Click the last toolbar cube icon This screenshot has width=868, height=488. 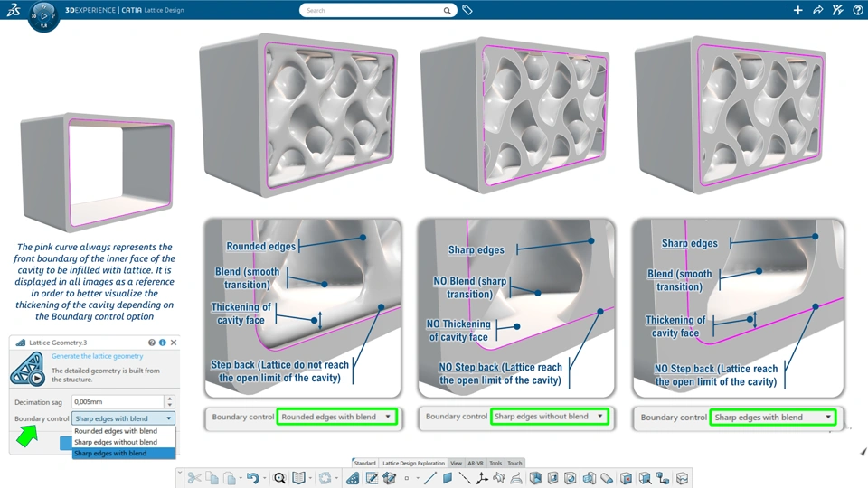pyautogui.click(x=682, y=478)
